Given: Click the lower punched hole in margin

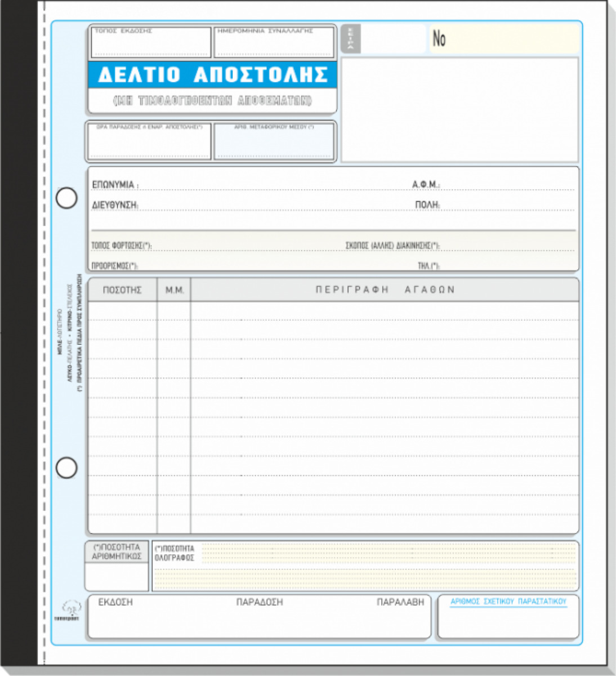Looking at the screenshot, I should coord(67,468).
